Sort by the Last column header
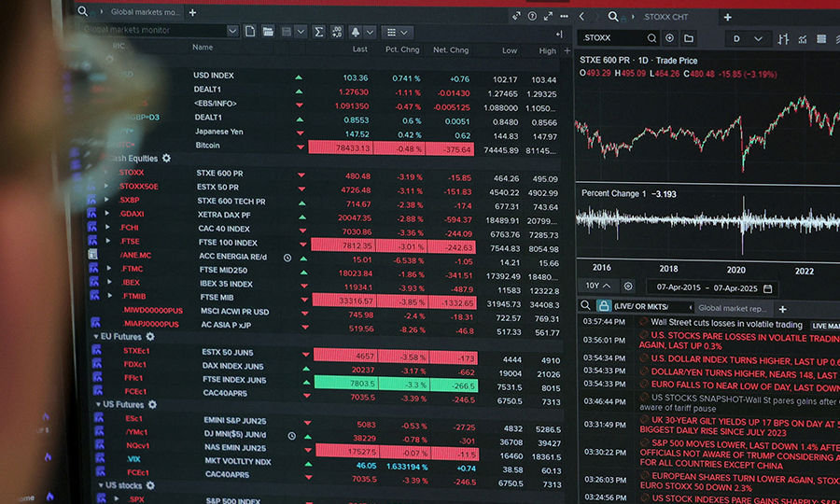 359,49
